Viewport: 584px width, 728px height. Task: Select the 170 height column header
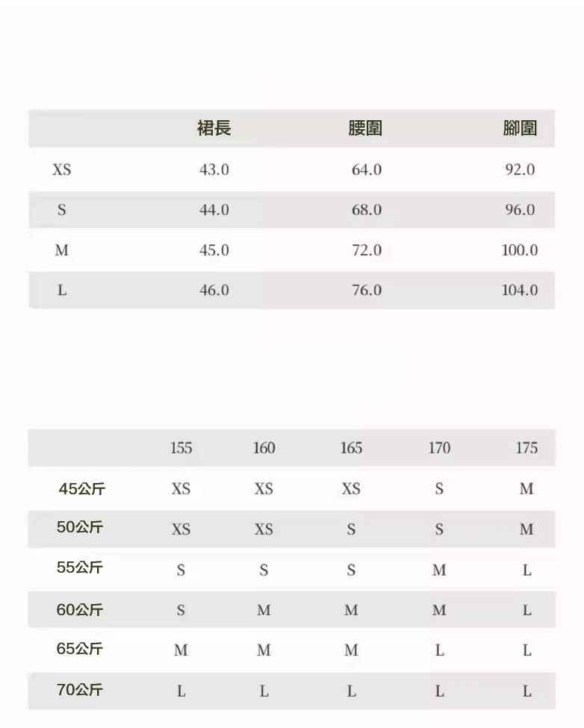[439, 448]
